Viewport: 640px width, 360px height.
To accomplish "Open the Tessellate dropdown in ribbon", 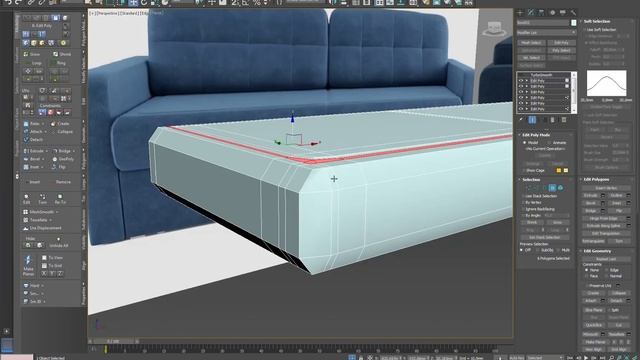I will pos(50,220).
